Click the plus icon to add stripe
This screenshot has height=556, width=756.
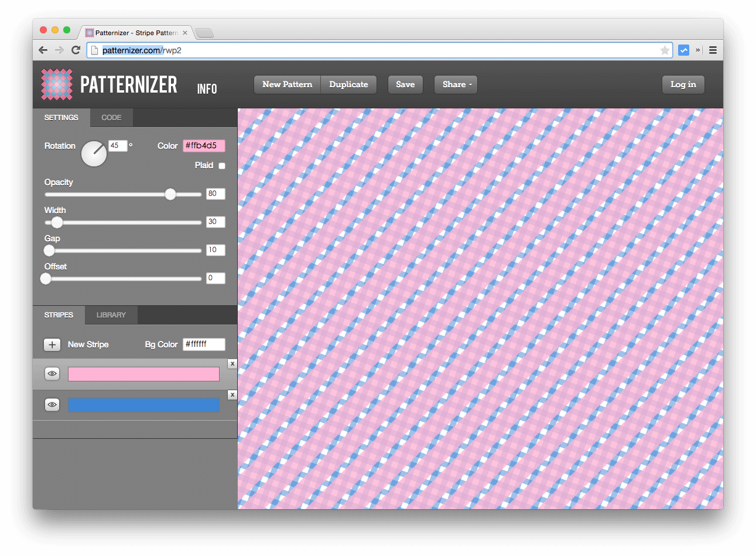(52, 344)
